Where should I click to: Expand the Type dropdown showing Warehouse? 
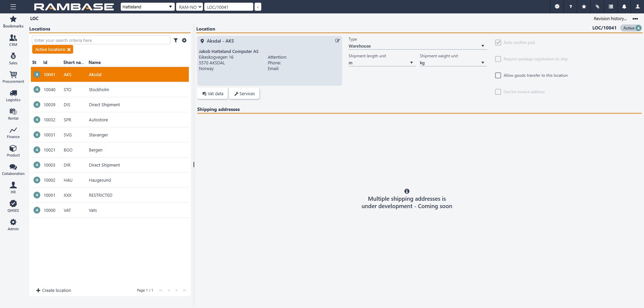(417, 46)
